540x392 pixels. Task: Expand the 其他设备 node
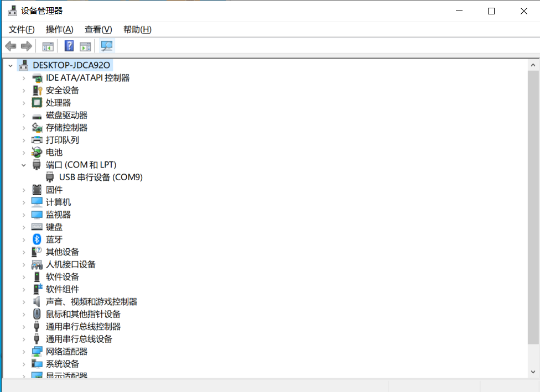[x=24, y=252]
